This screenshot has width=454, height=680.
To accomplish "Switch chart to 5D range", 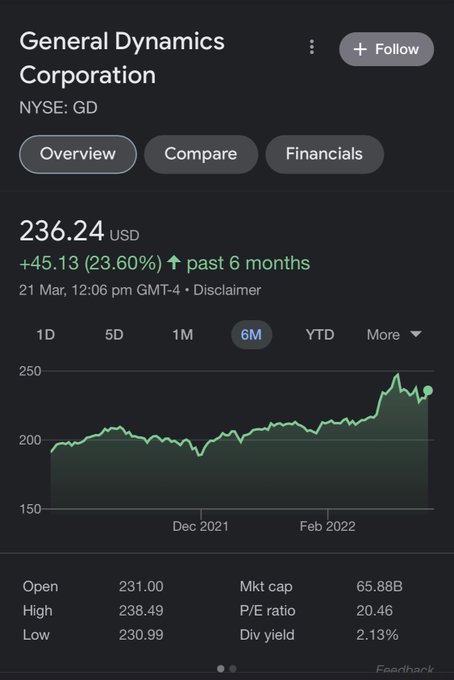I will pyautogui.click(x=114, y=335).
